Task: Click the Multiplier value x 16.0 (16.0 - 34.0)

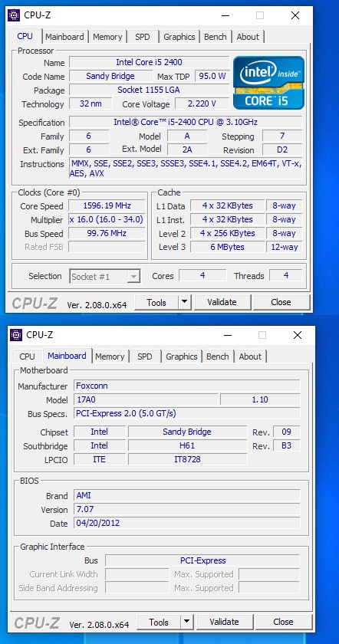Action: [x=107, y=220]
